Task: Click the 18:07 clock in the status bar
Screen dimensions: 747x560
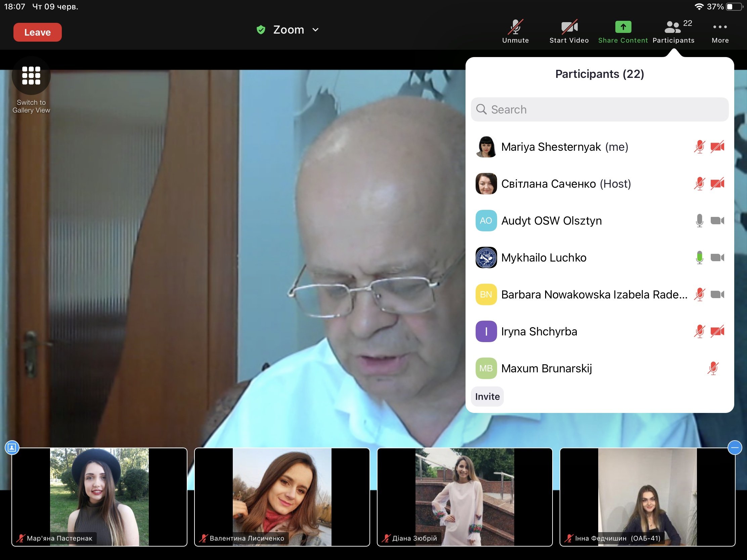Action: tap(14, 7)
